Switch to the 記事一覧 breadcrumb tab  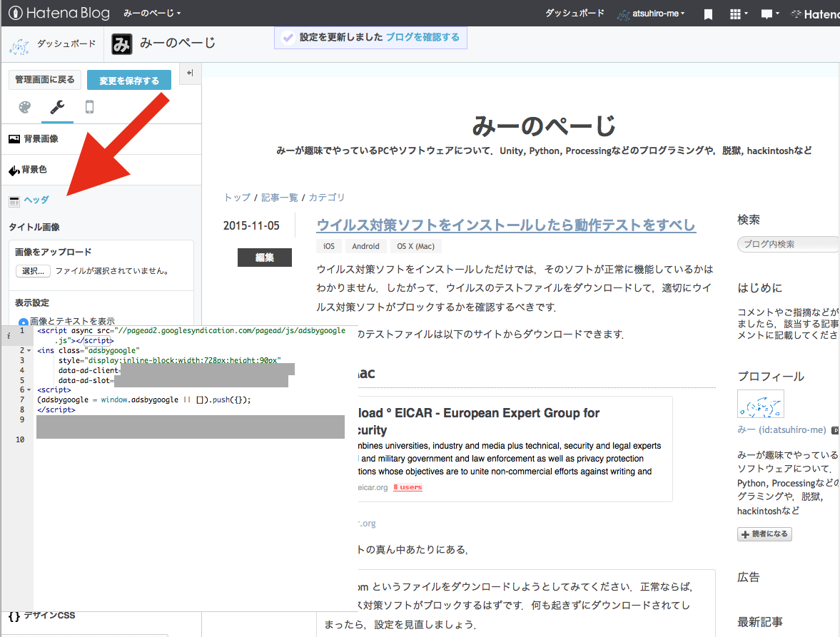pos(279,198)
